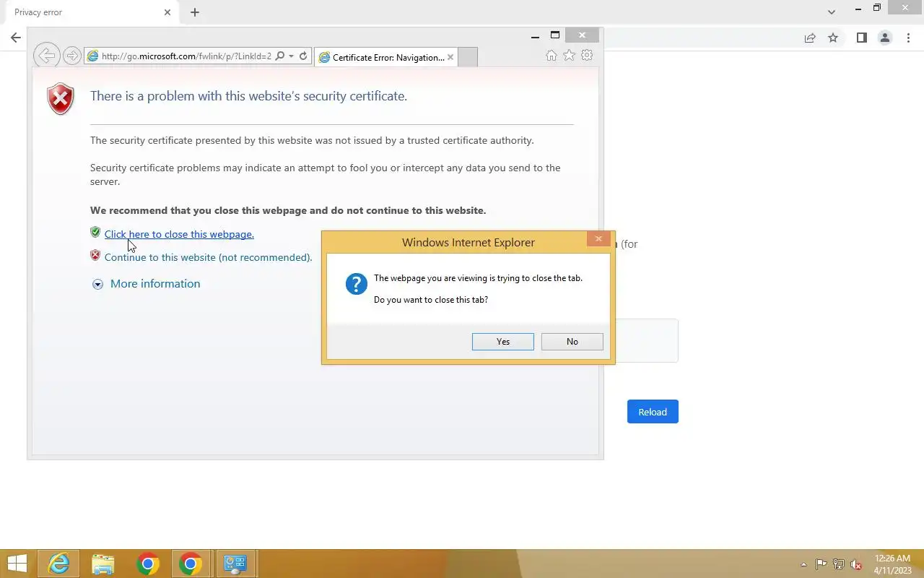Close the Privacy error Chrome tab
This screenshot has height=578, width=924.
tap(167, 12)
